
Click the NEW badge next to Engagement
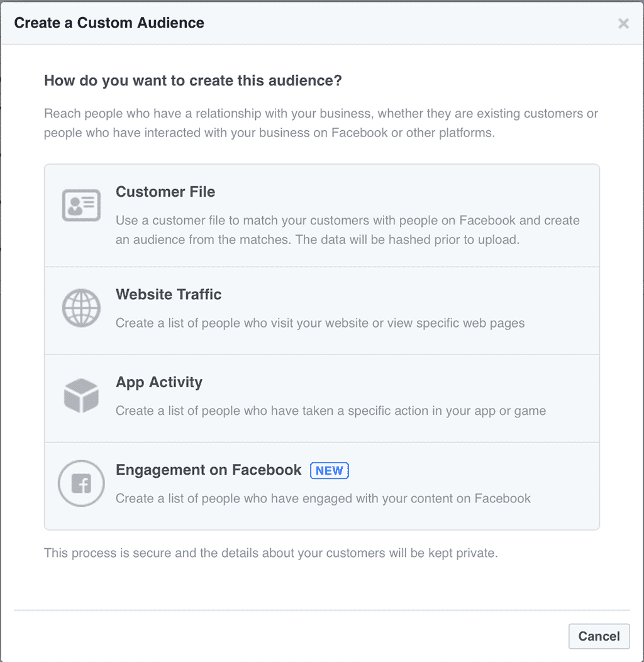pos(329,470)
